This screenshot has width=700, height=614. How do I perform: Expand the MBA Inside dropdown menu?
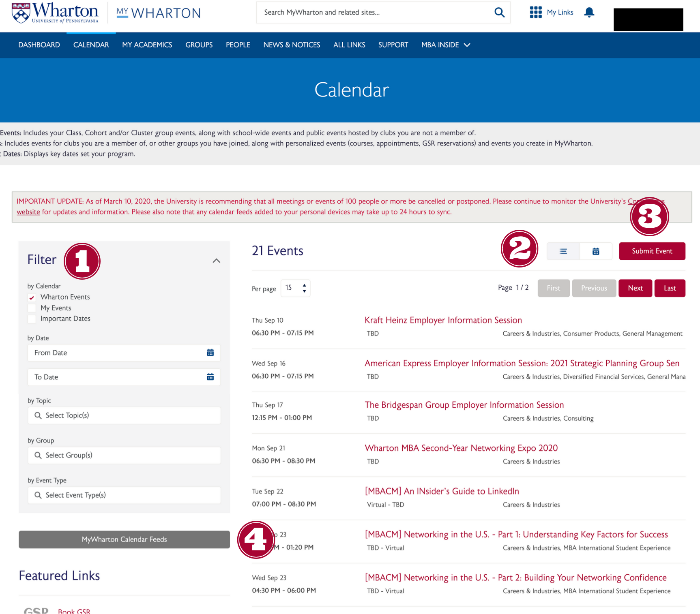pos(446,45)
